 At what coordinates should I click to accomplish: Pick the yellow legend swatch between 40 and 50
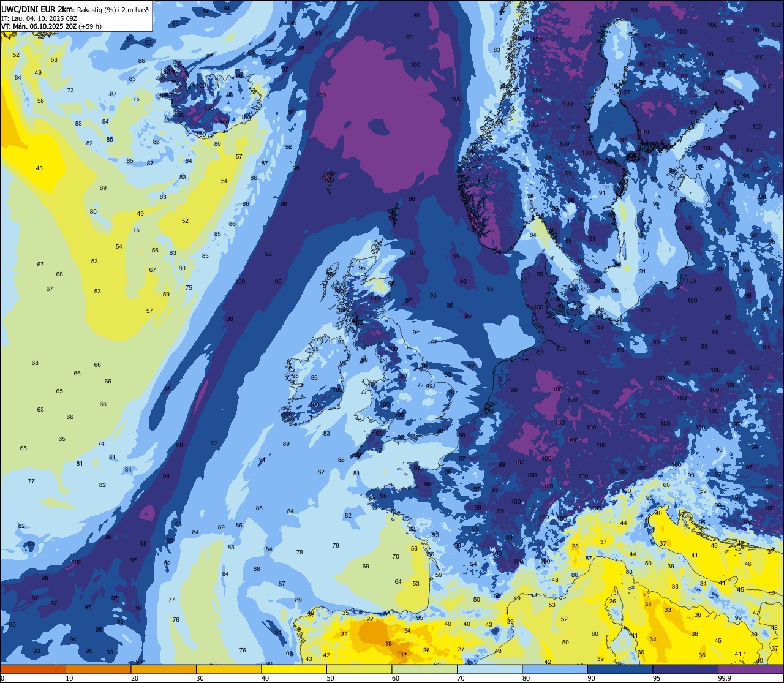(294, 669)
